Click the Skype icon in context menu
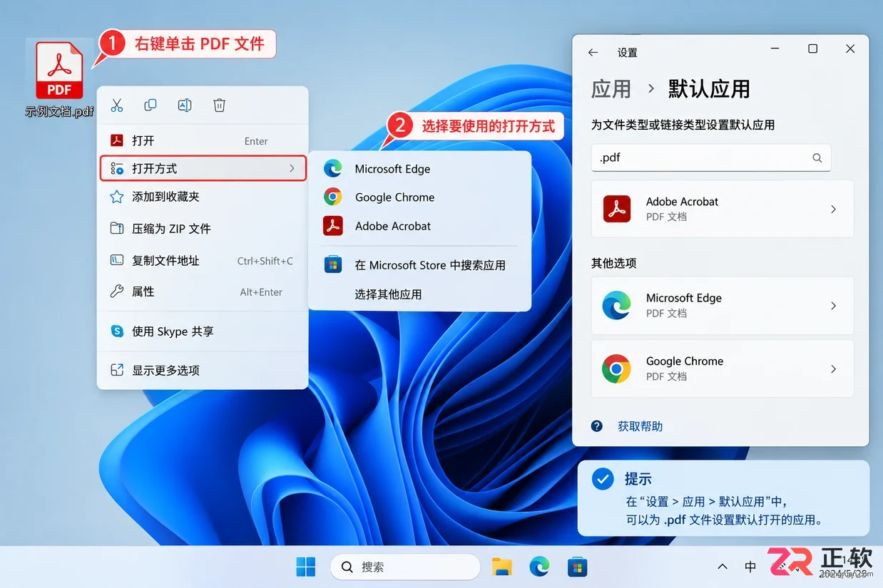This screenshot has width=883, height=588. coord(117,331)
